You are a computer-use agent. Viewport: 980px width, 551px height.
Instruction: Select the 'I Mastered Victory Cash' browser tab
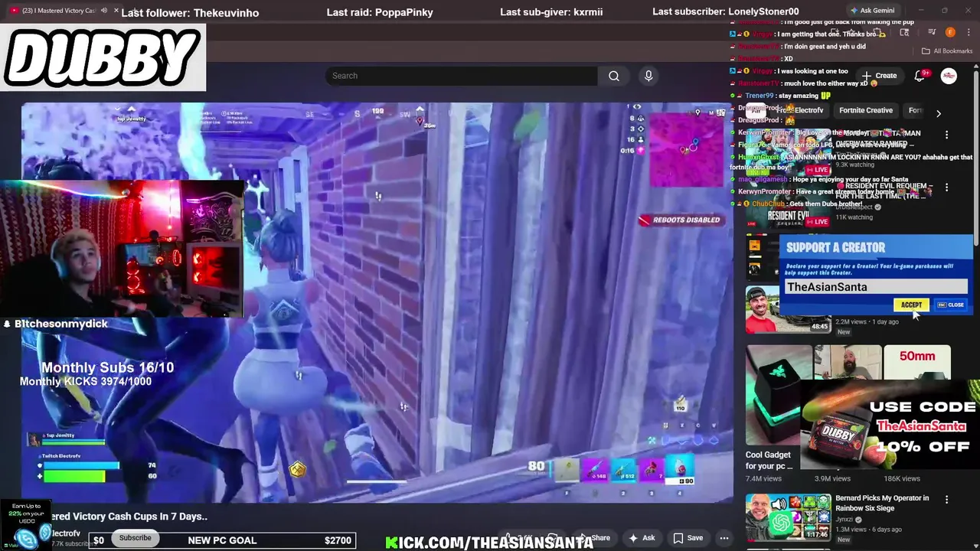coord(59,11)
